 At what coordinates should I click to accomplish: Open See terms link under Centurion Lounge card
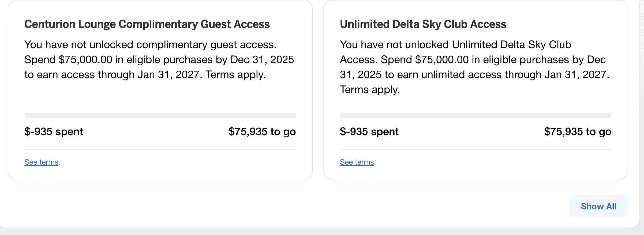[41, 162]
